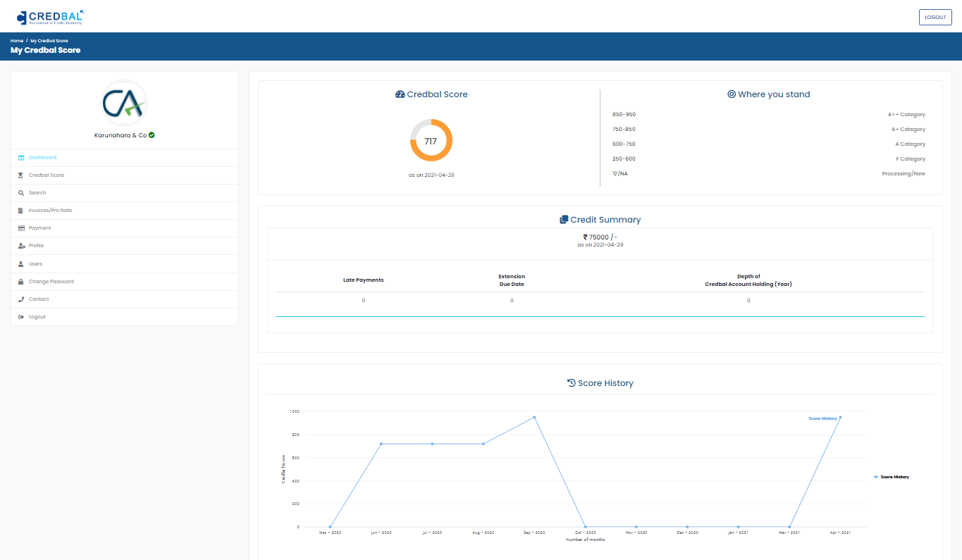Click the person icon beside Users
962x560 pixels.
point(21,264)
